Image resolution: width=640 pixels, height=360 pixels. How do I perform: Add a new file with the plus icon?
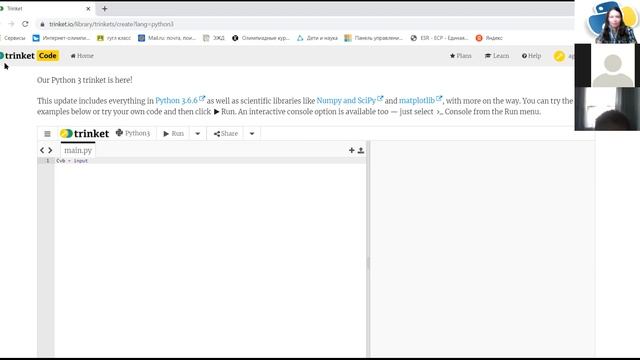pos(351,150)
